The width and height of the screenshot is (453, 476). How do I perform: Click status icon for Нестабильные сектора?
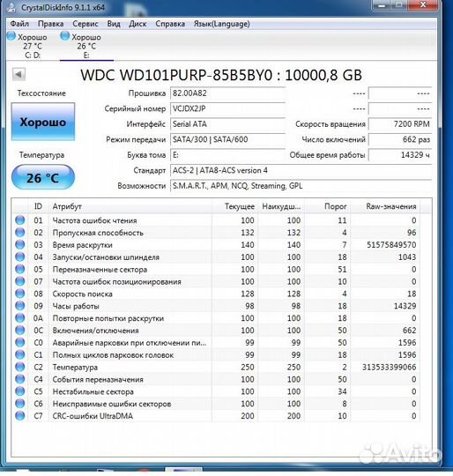(20, 391)
